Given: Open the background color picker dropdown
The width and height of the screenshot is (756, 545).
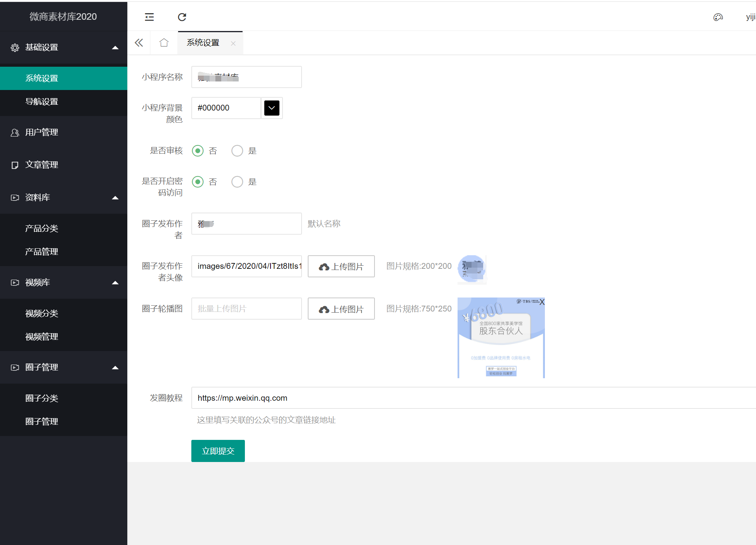Looking at the screenshot, I should (x=272, y=108).
